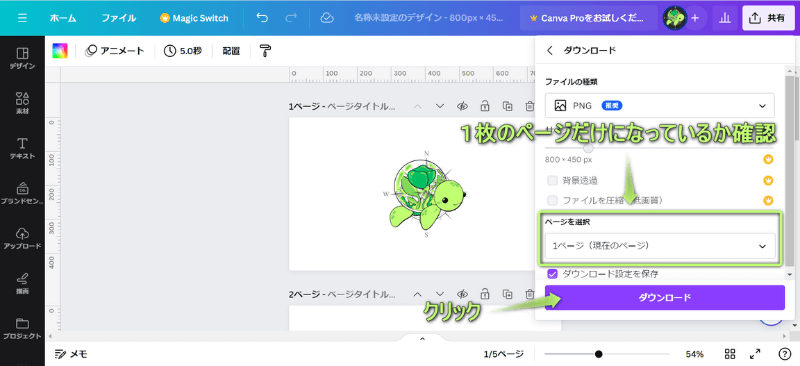The height and width of the screenshot is (366, 800).
Task: Click the purple ダウンロード button
Action: coord(664,297)
